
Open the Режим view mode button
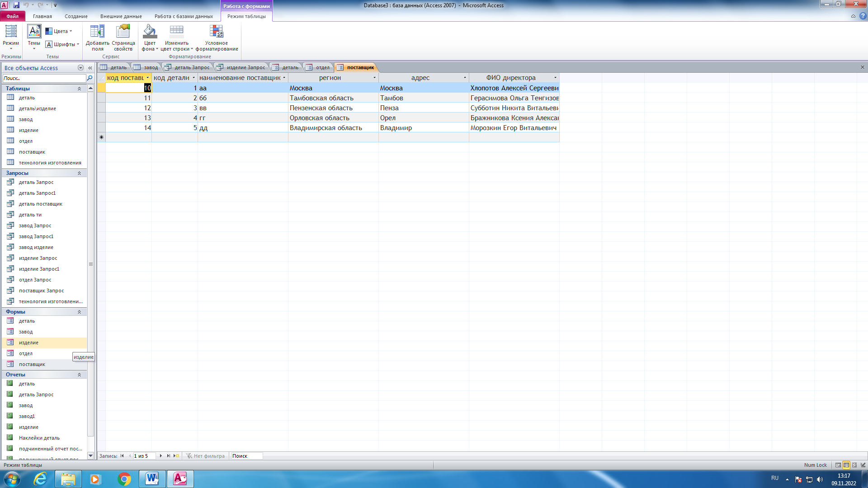(11, 37)
